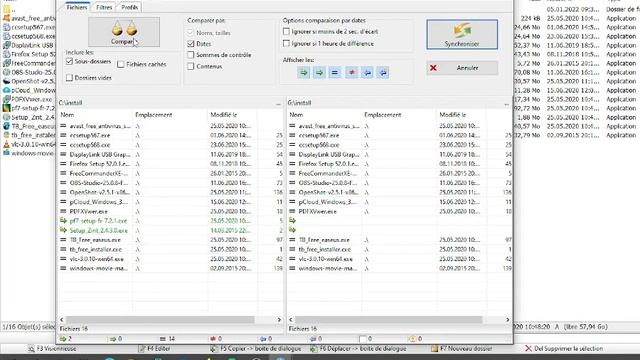Open browse button next to C:\install path
The height and width of the screenshot is (360, 640).
278,103
